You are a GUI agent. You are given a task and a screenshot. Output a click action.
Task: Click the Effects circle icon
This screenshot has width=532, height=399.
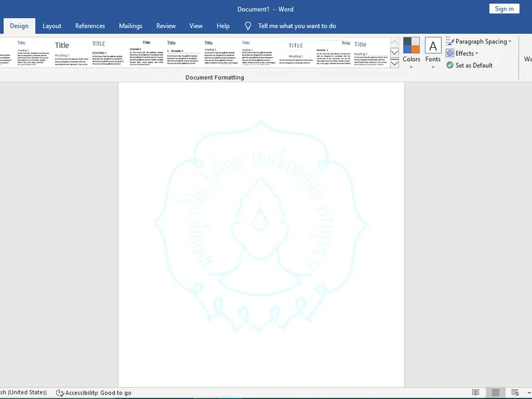(x=450, y=53)
